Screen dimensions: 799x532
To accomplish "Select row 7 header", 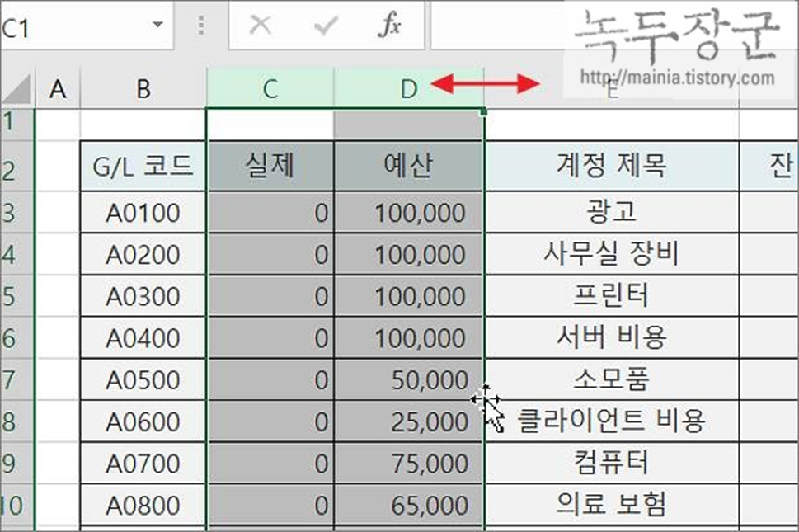I will (16, 379).
